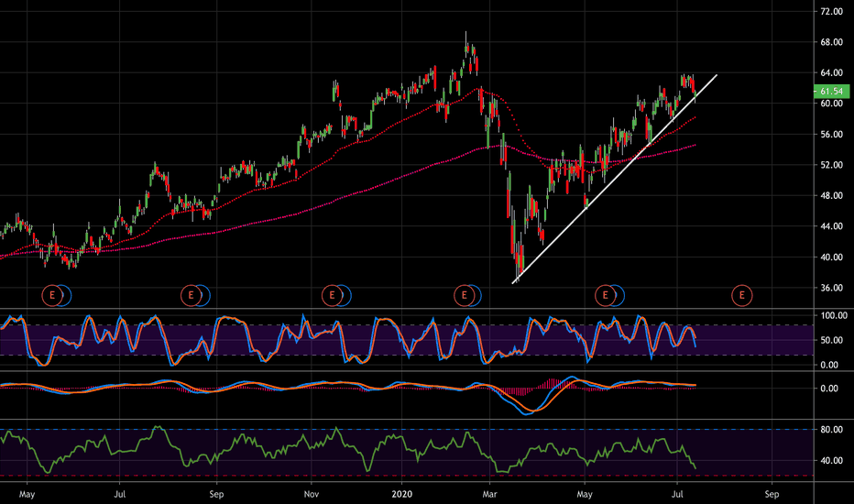The width and height of the screenshot is (854, 504).
Task: Click blue dividend circle beside the August 2019 earnings marker
Action: click(205, 296)
